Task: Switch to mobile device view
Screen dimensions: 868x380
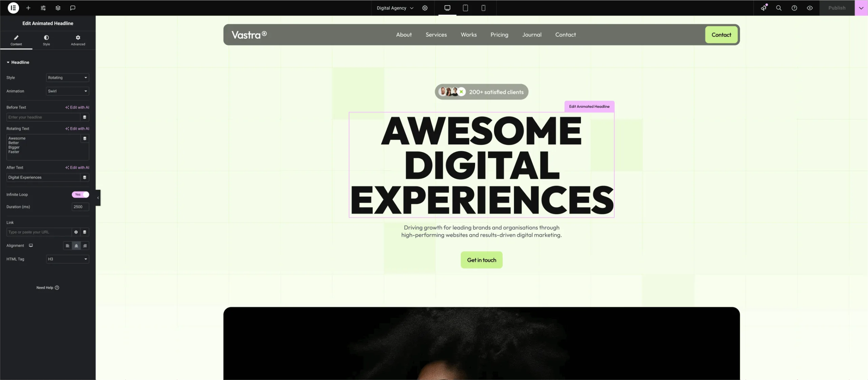Action: [x=483, y=8]
